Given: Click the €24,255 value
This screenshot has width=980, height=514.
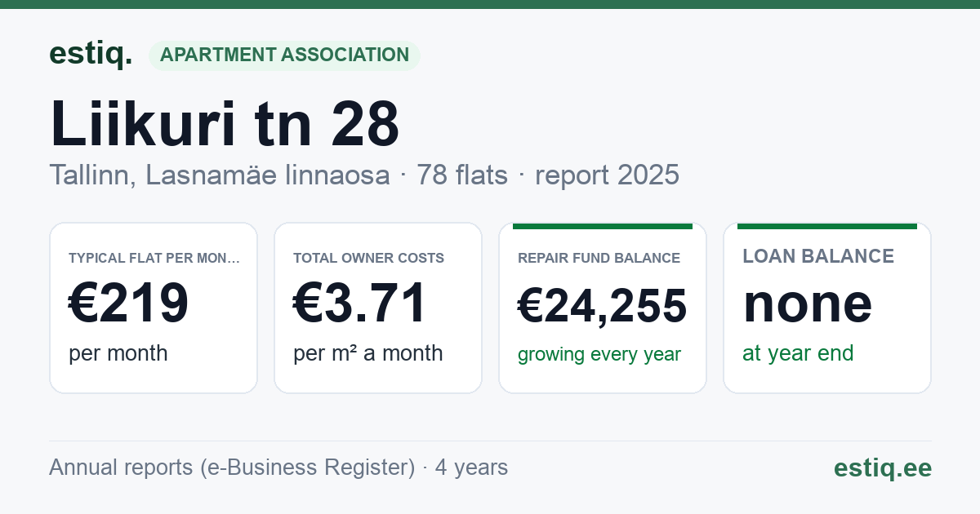Looking at the screenshot, I should click(603, 307).
